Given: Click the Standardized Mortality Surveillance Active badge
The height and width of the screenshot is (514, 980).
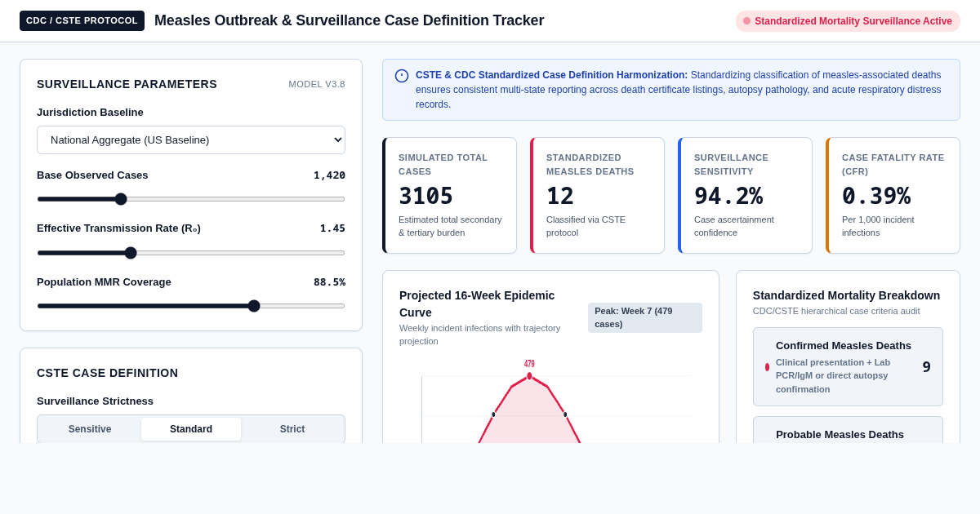Looking at the screenshot, I should [848, 21].
